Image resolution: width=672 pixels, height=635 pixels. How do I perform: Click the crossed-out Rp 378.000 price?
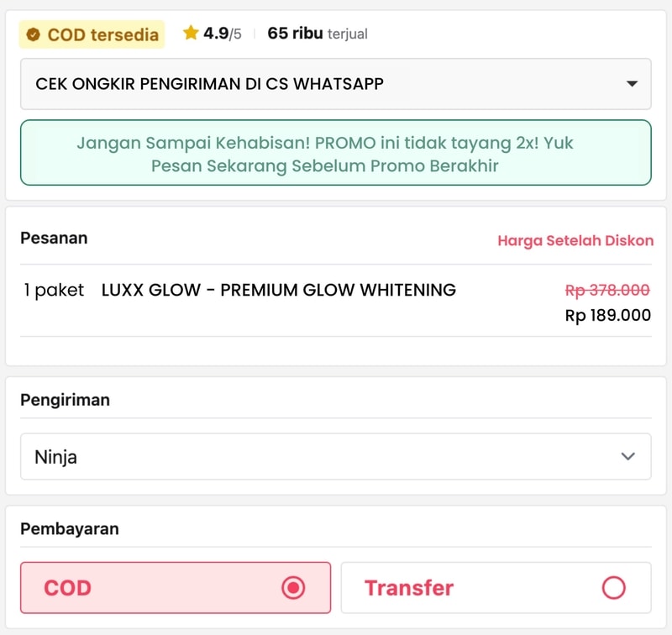[607, 290]
